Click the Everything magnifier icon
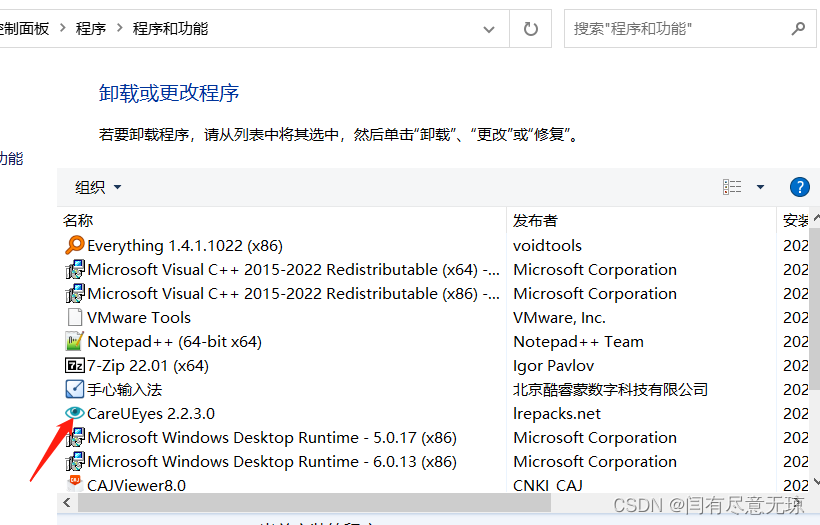Image resolution: width=820 pixels, height=525 pixels. [75, 245]
